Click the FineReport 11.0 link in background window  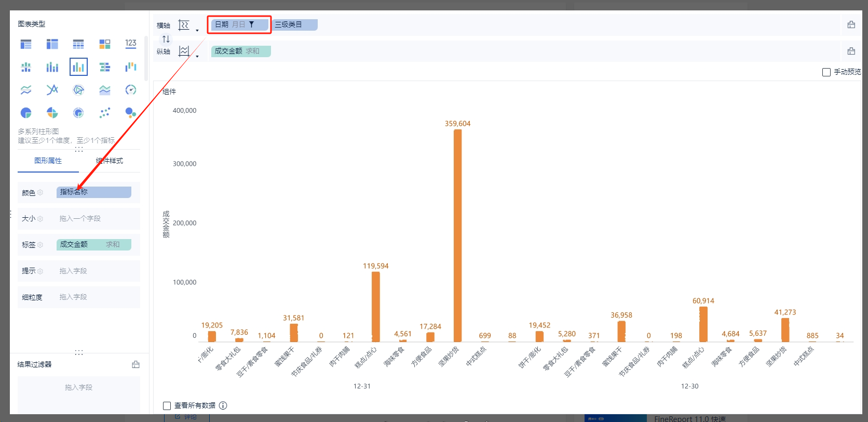pos(689,418)
